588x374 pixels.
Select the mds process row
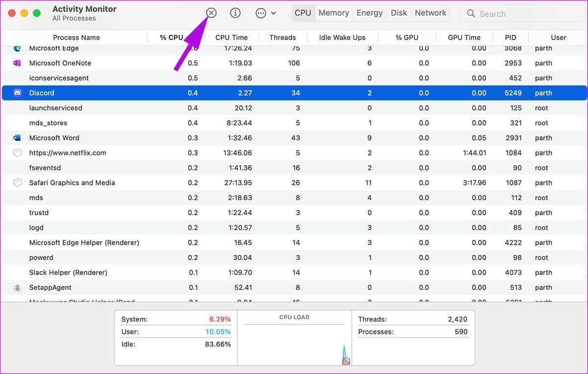[x=294, y=198]
